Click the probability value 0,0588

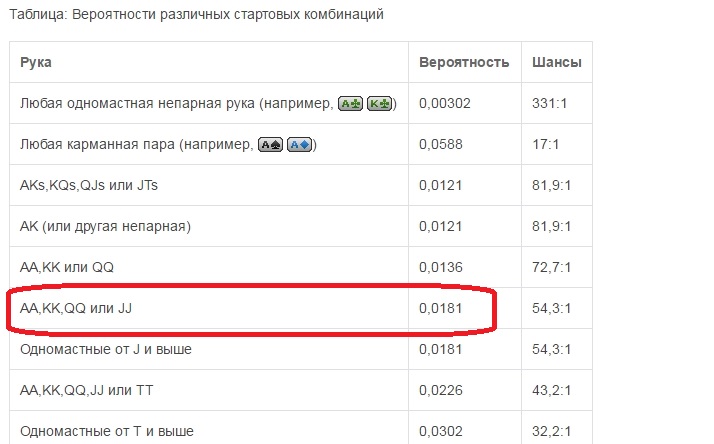[x=440, y=144]
